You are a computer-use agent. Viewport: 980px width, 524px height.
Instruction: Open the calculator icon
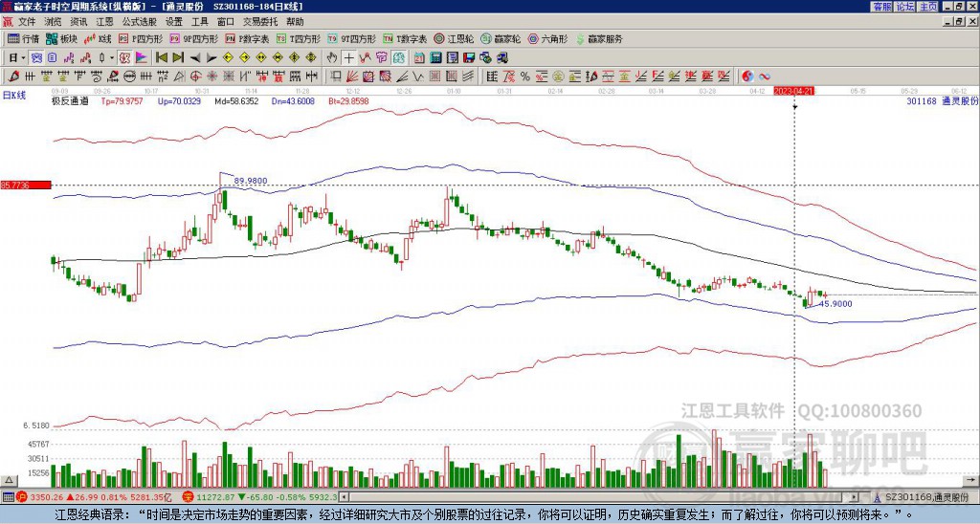click(436, 58)
